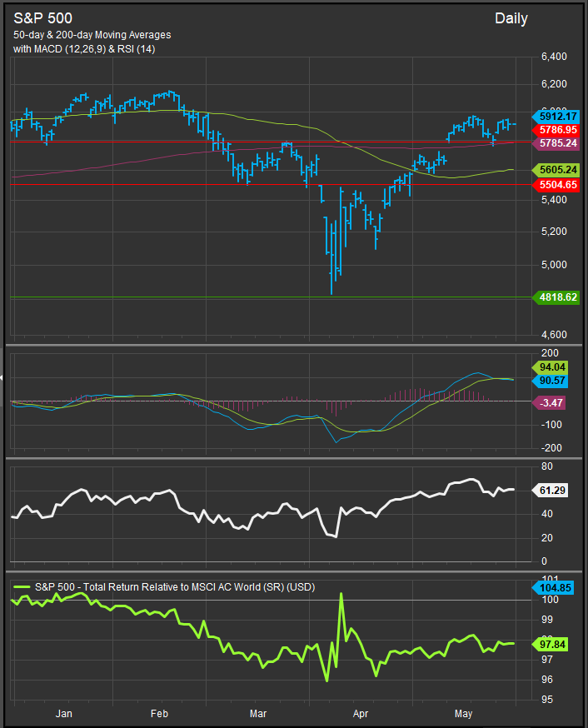The width and height of the screenshot is (588, 728).
Task: Click the green legend line marker
Action: point(22,587)
